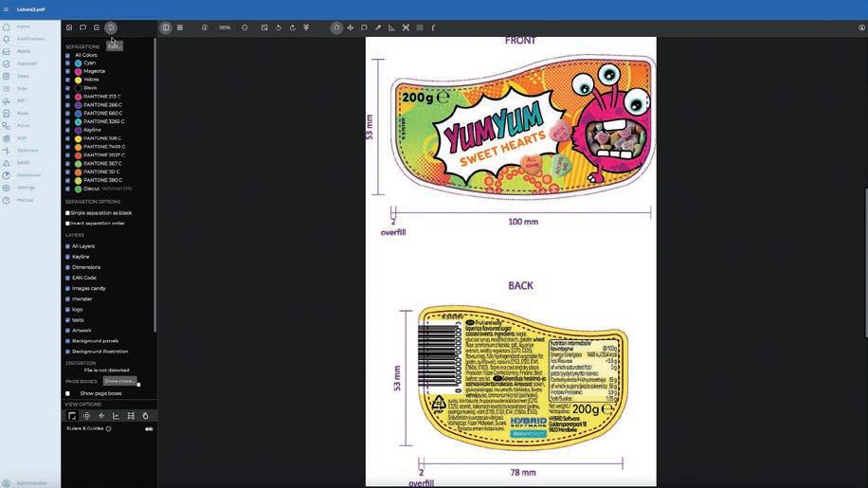The height and width of the screenshot is (488, 868).
Task: Click the PANTONE 3265 C teal swatch
Action: 78,121
